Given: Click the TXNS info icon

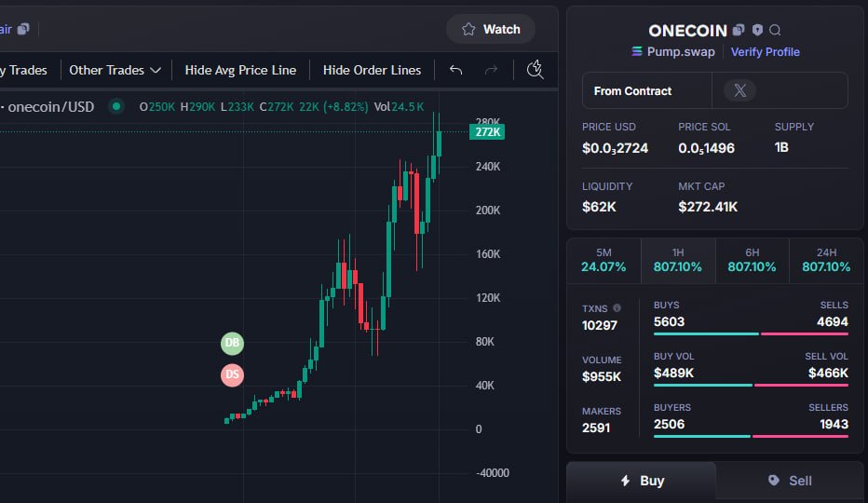Looking at the screenshot, I should [617, 308].
